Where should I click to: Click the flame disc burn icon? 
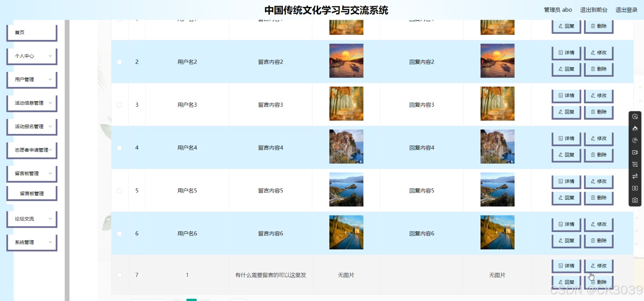click(x=635, y=129)
